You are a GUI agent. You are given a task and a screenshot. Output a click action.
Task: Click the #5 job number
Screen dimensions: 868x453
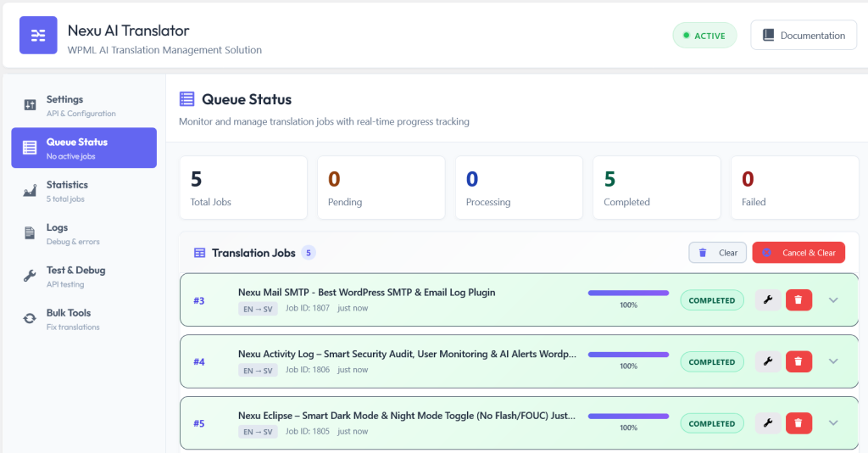pyautogui.click(x=198, y=423)
